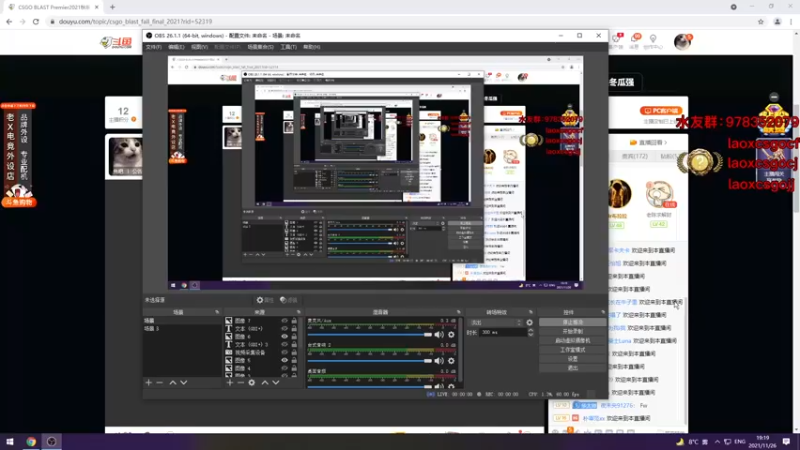Open the 文件(F) menu
This screenshot has width=800, height=450.
click(x=154, y=47)
